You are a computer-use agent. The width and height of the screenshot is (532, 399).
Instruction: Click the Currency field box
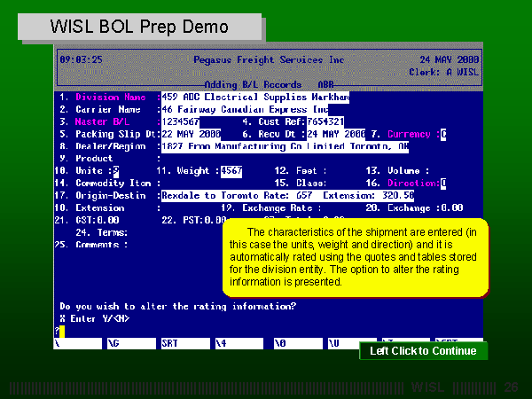pos(443,134)
